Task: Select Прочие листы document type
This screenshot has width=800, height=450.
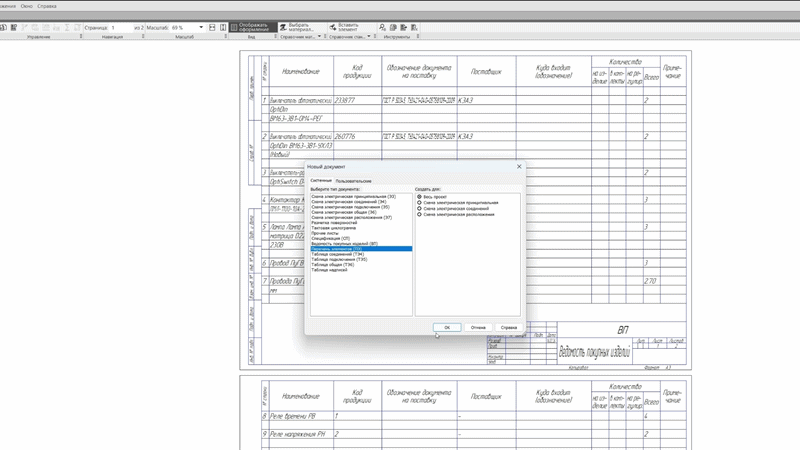Action: (x=324, y=233)
